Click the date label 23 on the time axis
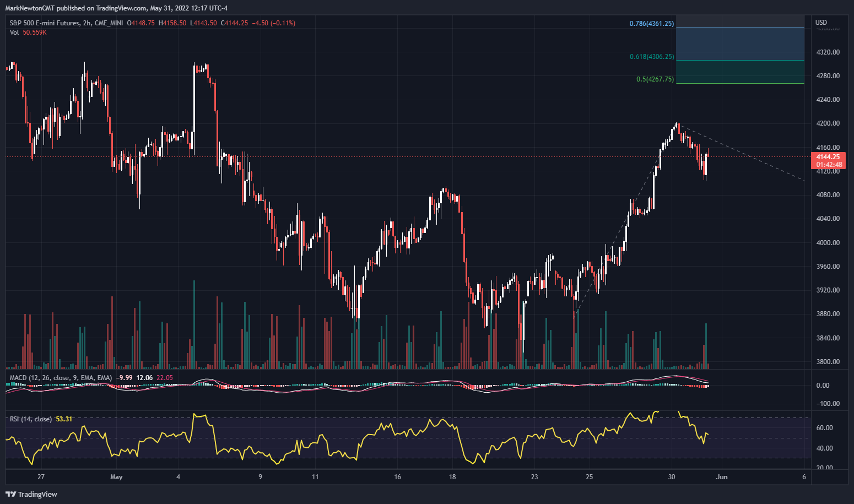 [x=534, y=477]
